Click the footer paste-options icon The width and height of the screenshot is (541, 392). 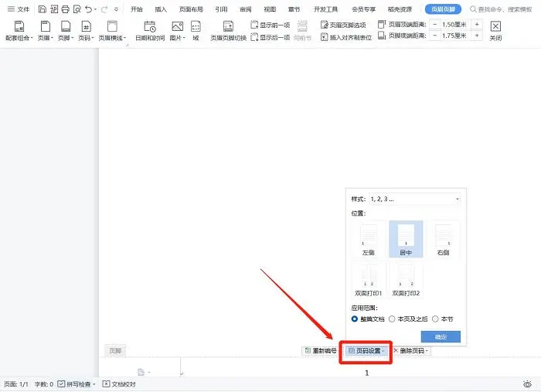(141, 372)
